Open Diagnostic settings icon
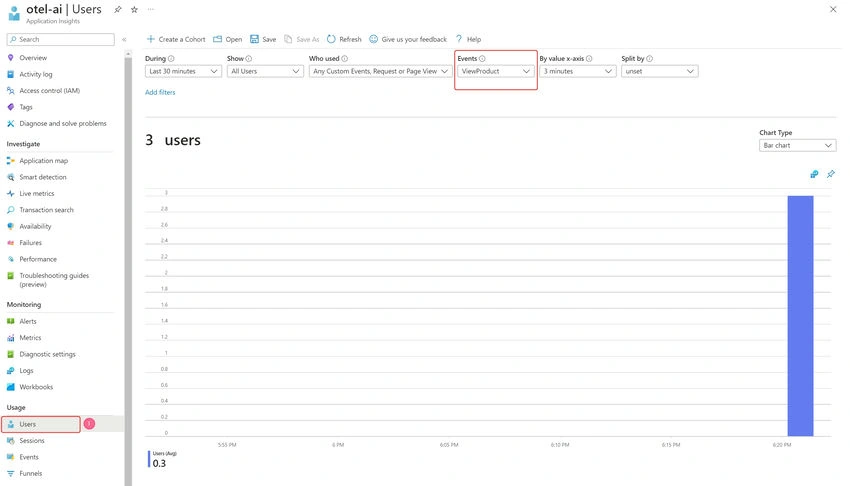Image resolution: width=850 pixels, height=486 pixels. [10, 354]
